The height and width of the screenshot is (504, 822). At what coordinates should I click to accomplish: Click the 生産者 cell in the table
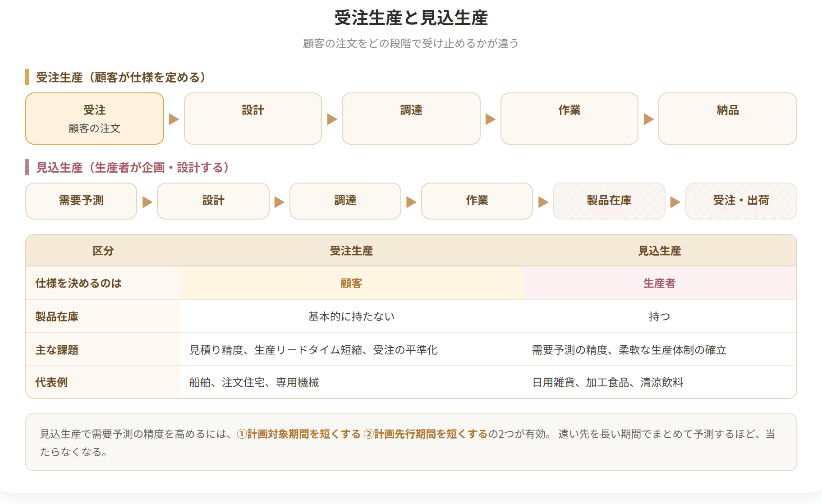[x=659, y=283]
